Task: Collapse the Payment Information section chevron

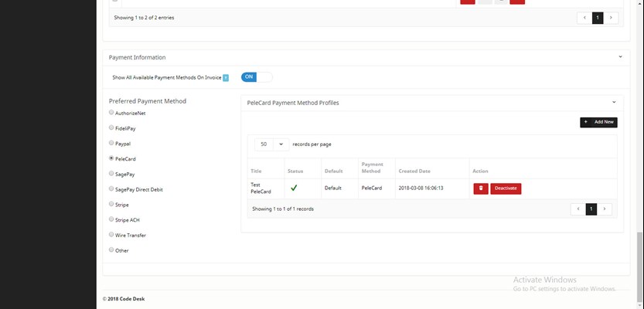Action: pos(620,57)
